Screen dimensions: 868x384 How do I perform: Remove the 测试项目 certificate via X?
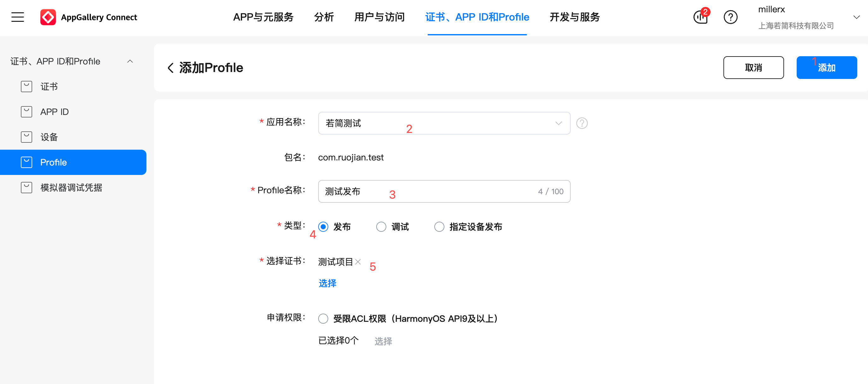(x=358, y=261)
